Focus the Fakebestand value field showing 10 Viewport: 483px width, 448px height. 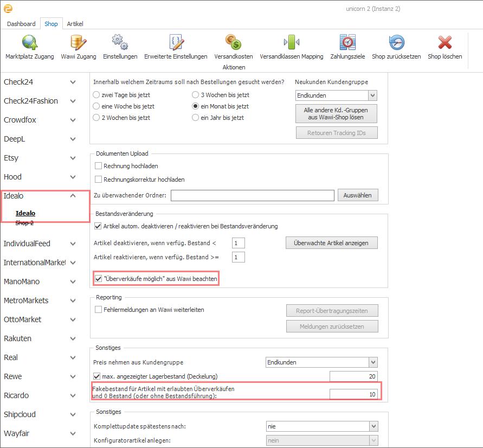[353, 394]
